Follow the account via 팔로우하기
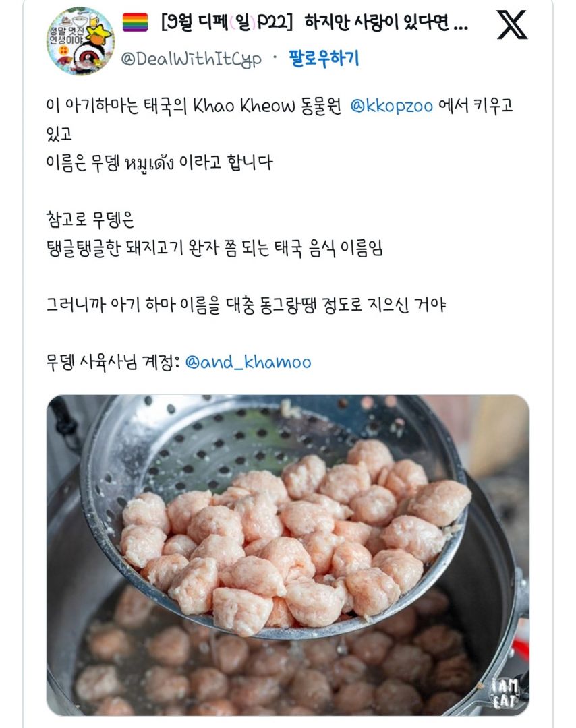The width and height of the screenshot is (576, 728). [324, 59]
